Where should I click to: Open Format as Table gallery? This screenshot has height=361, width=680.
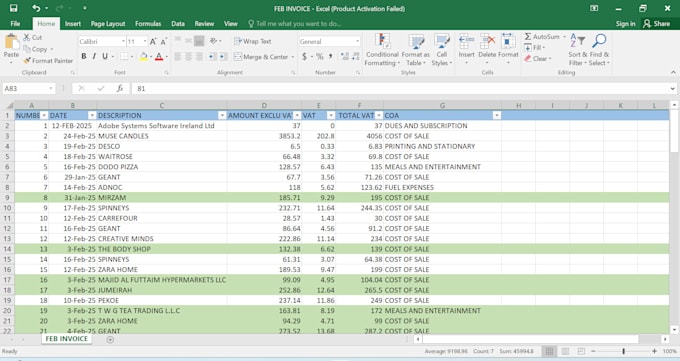[415, 50]
